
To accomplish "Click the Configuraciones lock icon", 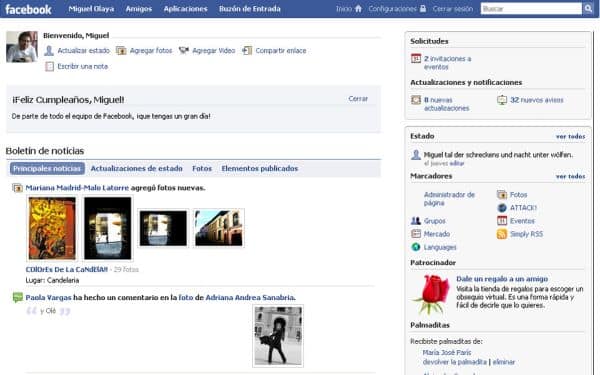I will point(423,8).
